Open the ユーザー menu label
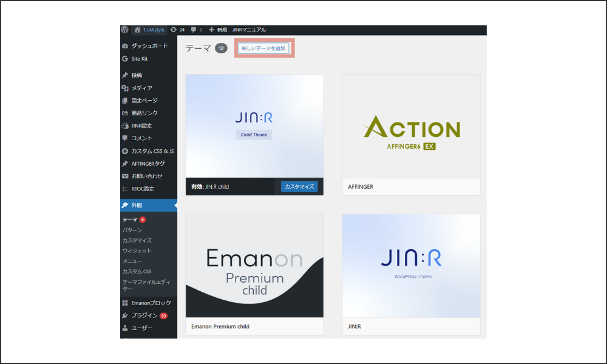The image size is (607, 364). pyautogui.click(x=141, y=328)
